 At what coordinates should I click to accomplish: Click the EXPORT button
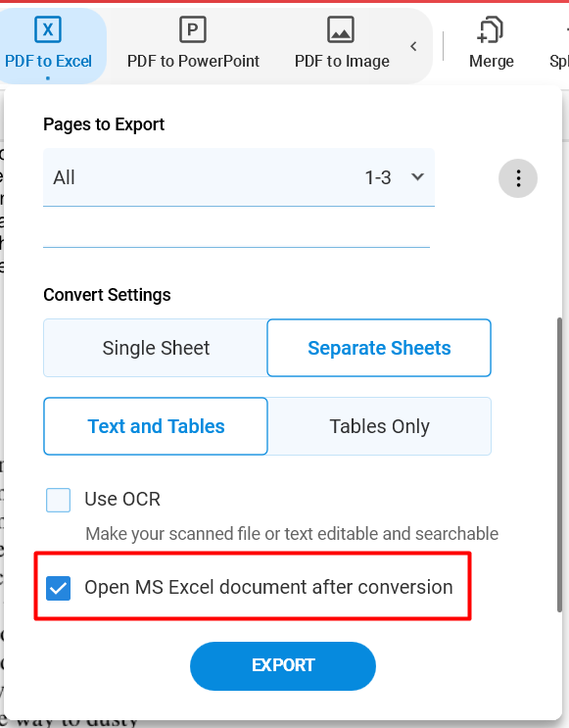[x=283, y=666]
